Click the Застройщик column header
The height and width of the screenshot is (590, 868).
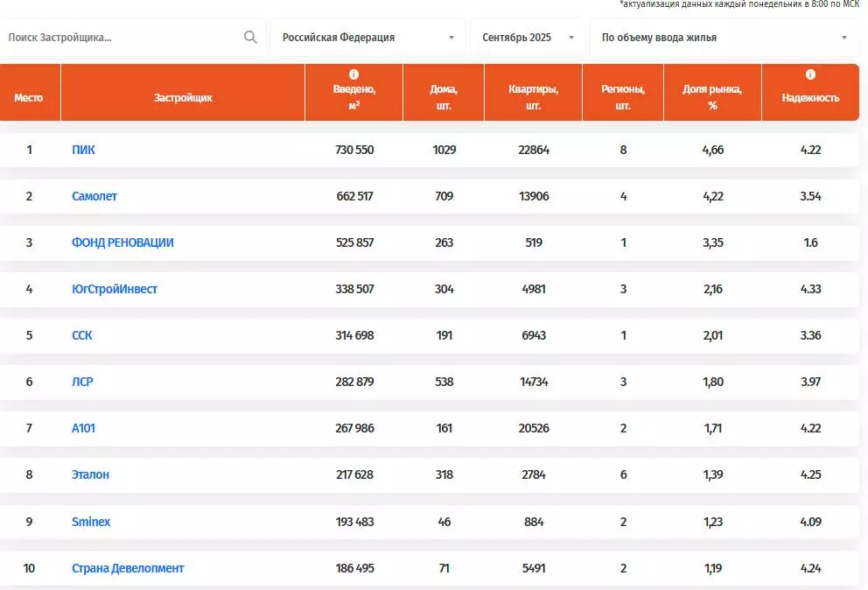[183, 98]
